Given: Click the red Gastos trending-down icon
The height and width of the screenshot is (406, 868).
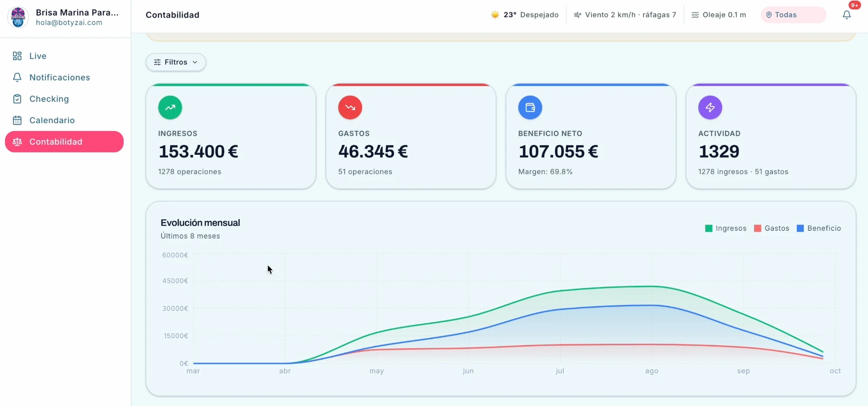Looking at the screenshot, I should pos(350,108).
